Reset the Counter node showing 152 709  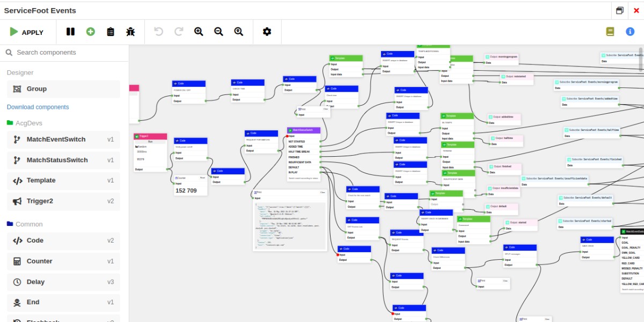pos(202,178)
